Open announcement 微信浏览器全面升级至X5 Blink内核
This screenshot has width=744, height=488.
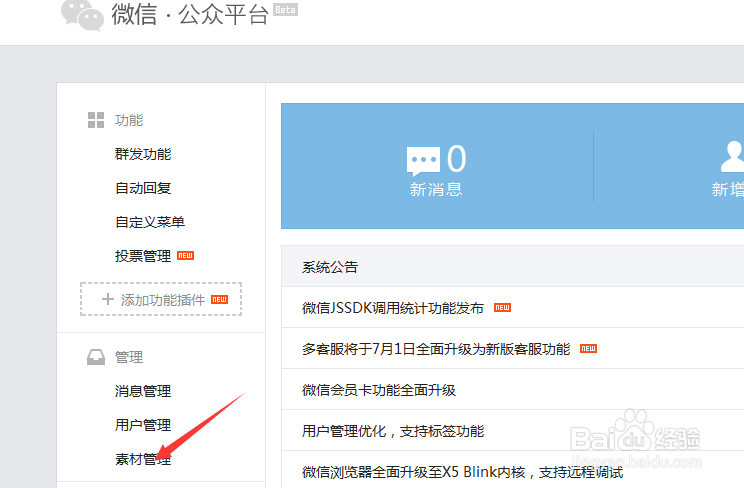coord(463,472)
